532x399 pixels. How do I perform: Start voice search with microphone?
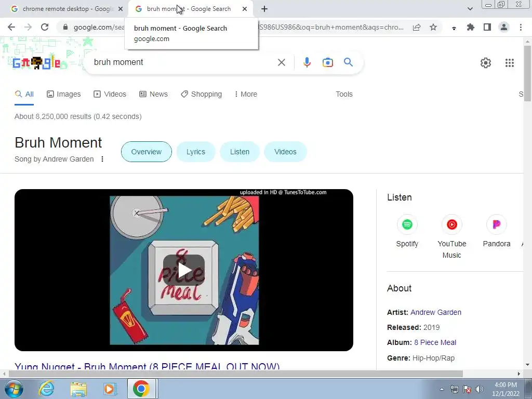tap(307, 62)
